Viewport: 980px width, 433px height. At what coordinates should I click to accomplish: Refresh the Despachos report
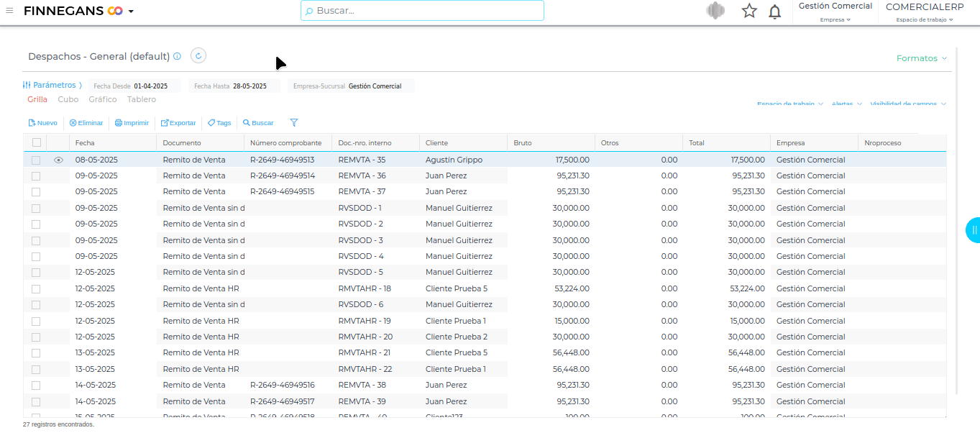point(198,55)
